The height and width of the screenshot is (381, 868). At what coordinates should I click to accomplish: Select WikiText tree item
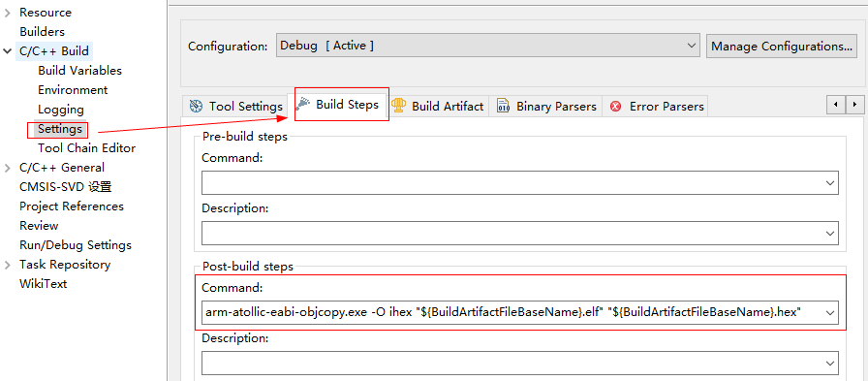(x=44, y=283)
